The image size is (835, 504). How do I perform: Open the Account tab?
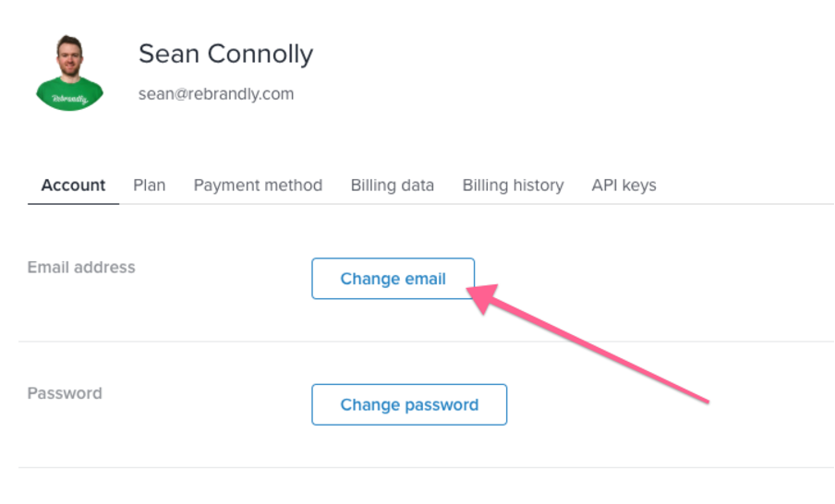tap(74, 186)
